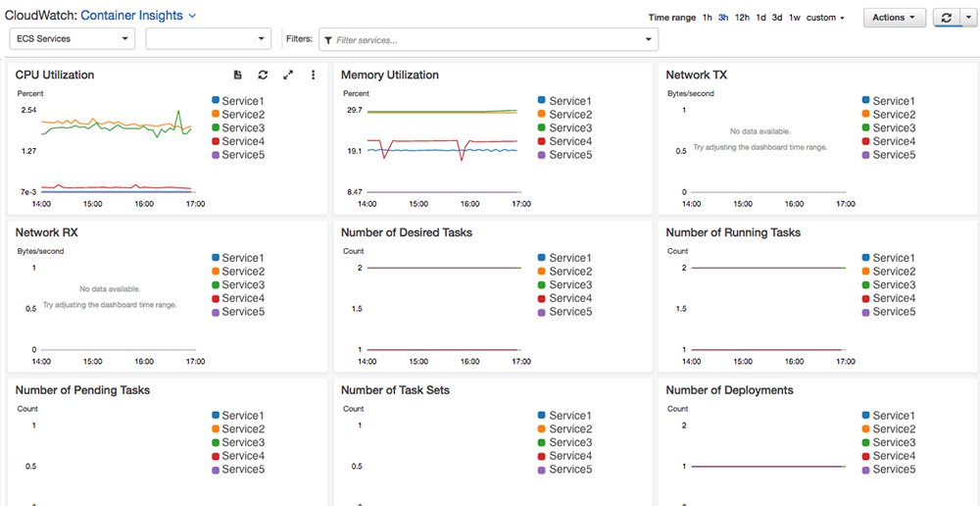Toggle Service5 in Number of Running Tasks legend
The width and height of the screenshot is (980, 506).
(x=893, y=312)
